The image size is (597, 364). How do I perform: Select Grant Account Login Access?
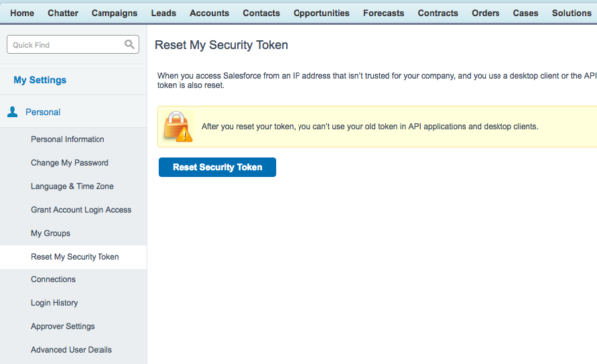tap(82, 210)
